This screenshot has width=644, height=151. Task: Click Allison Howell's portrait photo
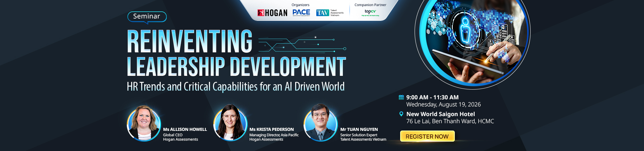[x=144, y=123]
